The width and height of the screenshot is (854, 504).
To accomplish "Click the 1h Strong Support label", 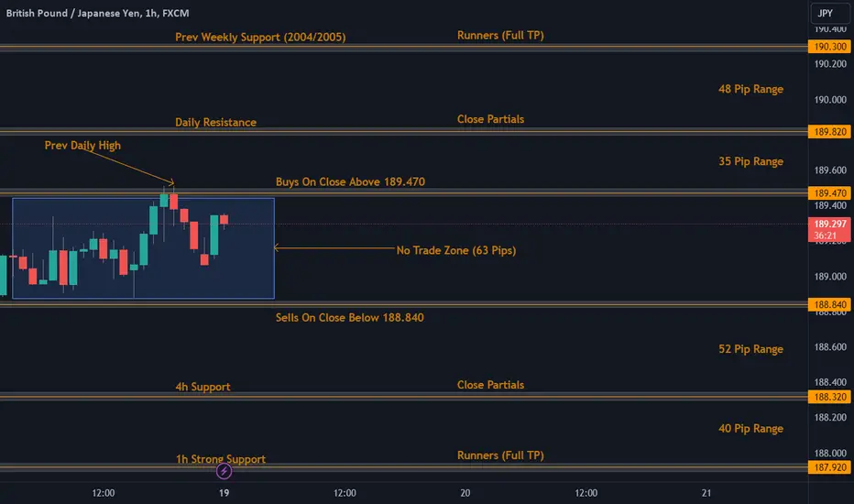I will tap(220, 459).
